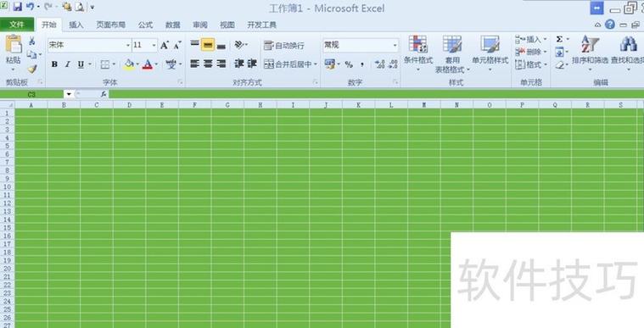
Task: Click the Name Box showing C3
Action: (x=31, y=94)
